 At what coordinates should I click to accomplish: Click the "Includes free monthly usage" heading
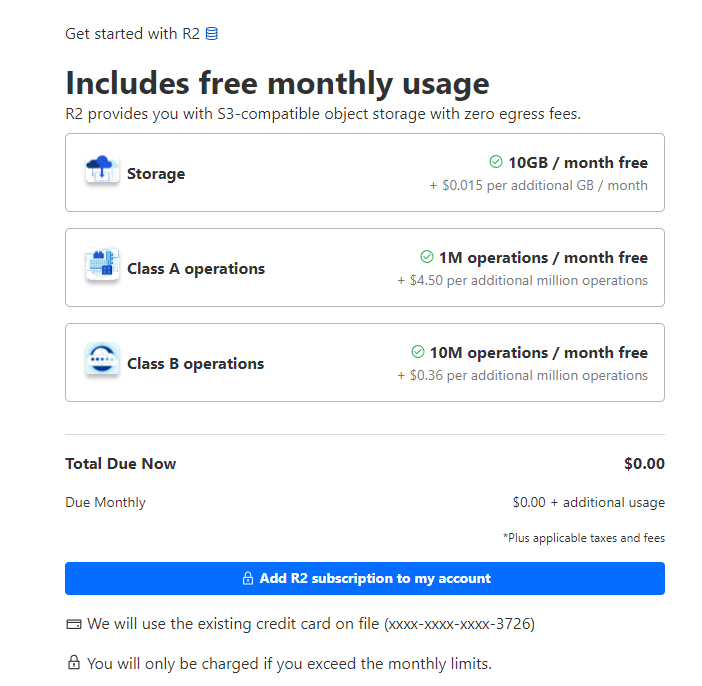[x=277, y=83]
